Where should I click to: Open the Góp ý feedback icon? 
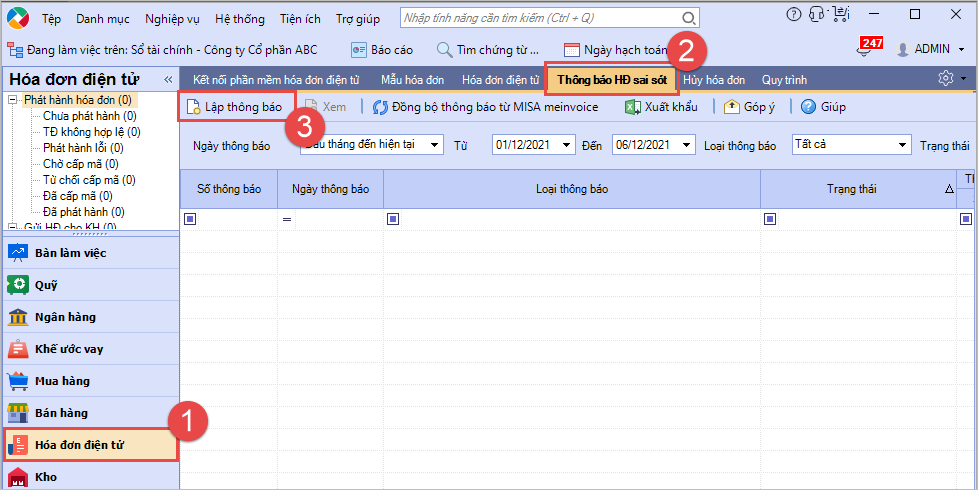[x=732, y=107]
